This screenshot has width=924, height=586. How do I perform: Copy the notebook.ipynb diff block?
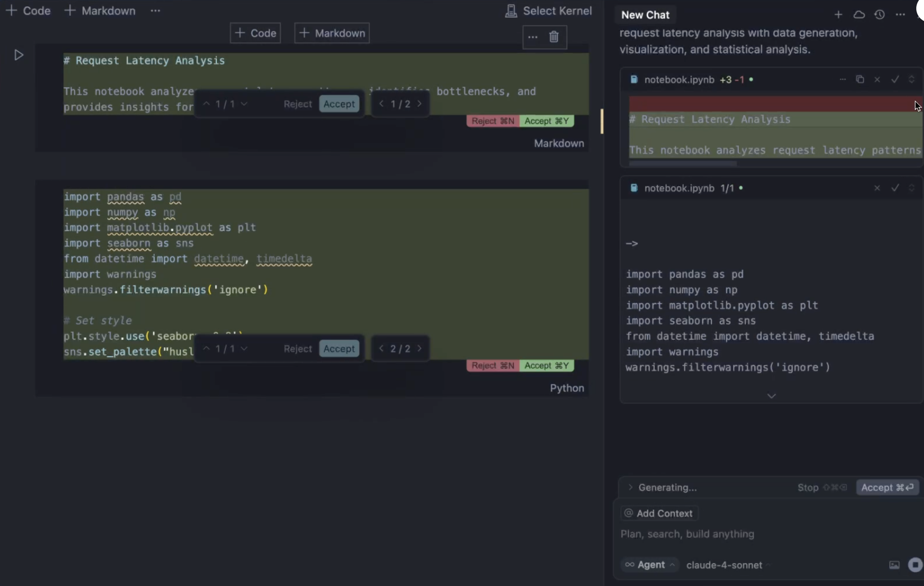coord(860,80)
